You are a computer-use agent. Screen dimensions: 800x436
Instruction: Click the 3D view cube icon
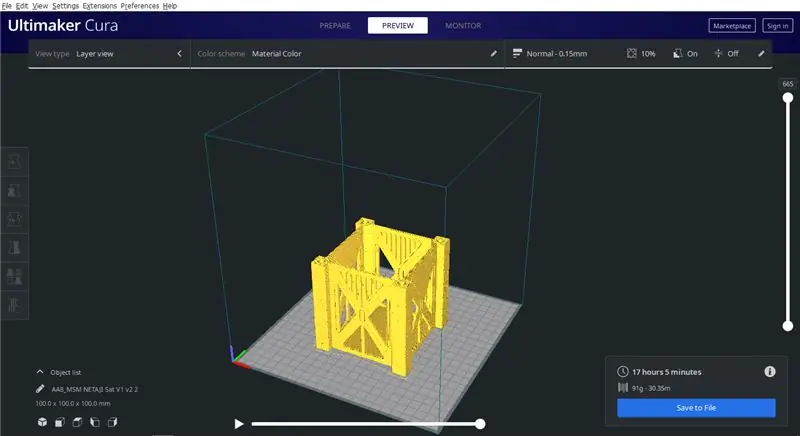[42, 422]
